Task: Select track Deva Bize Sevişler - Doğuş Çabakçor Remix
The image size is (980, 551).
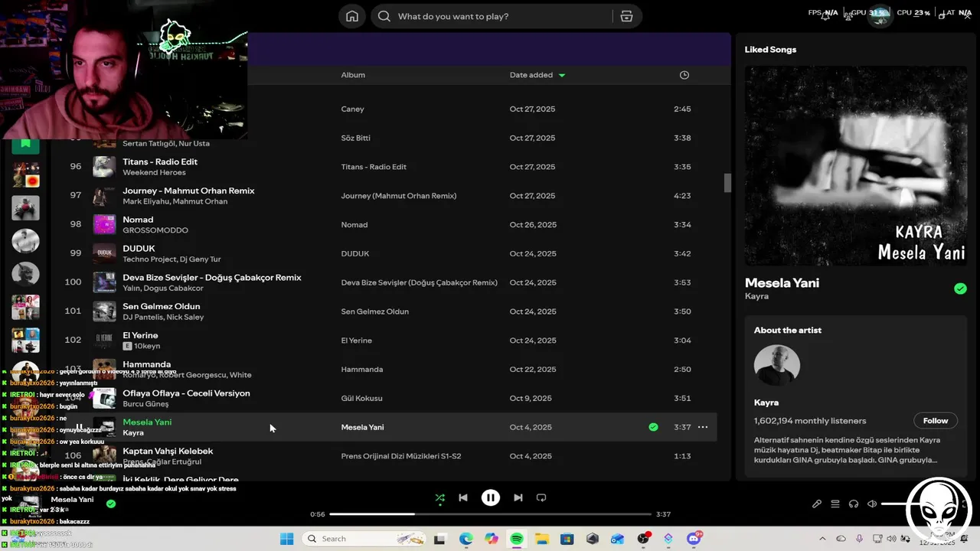Action: pyautogui.click(x=212, y=277)
